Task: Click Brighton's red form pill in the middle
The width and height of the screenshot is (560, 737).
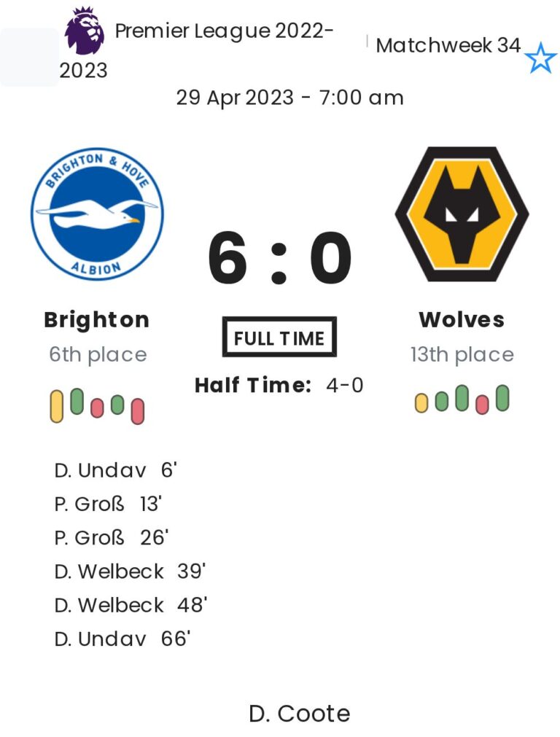Action: coord(96,410)
